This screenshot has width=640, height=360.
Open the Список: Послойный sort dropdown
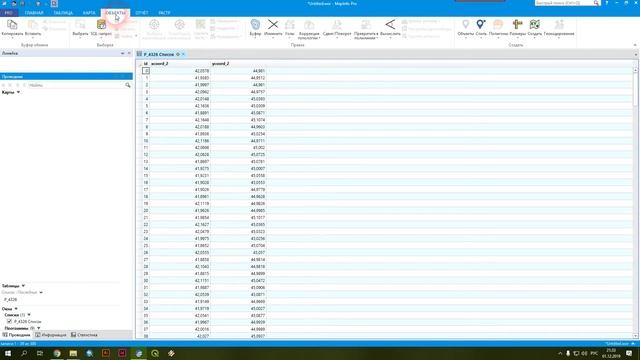tap(41, 292)
